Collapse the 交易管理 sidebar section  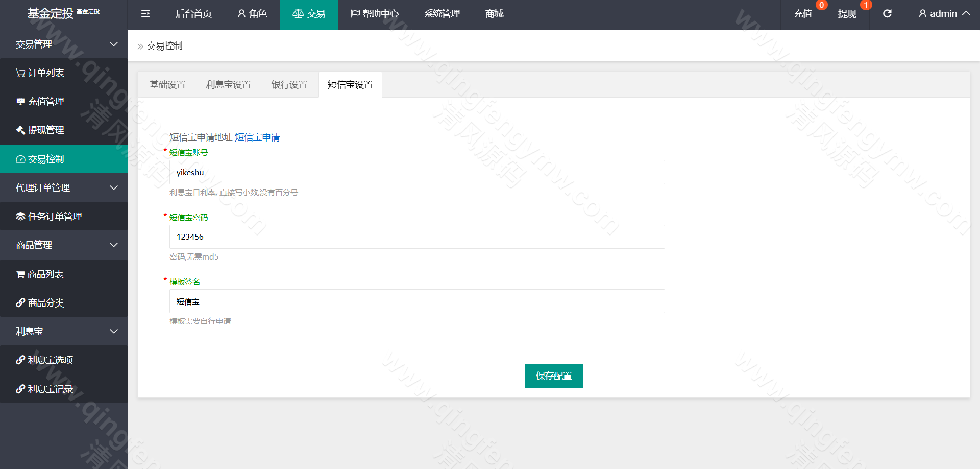(113, 44)
